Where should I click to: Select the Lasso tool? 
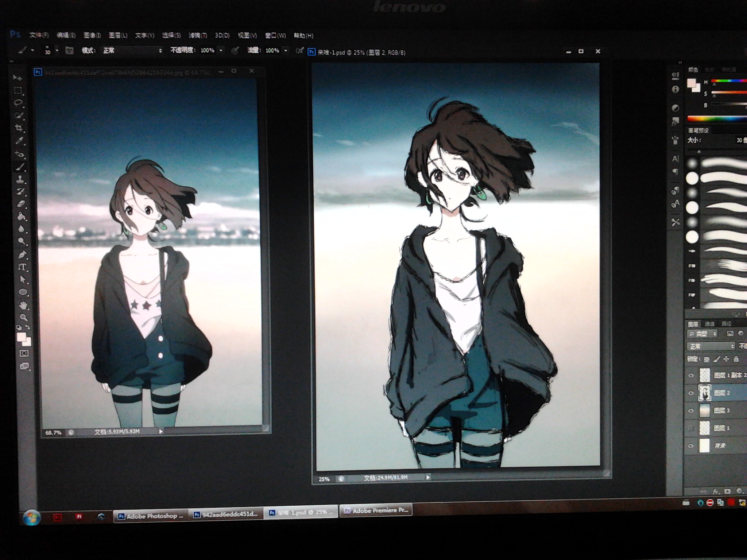point(18,102)
